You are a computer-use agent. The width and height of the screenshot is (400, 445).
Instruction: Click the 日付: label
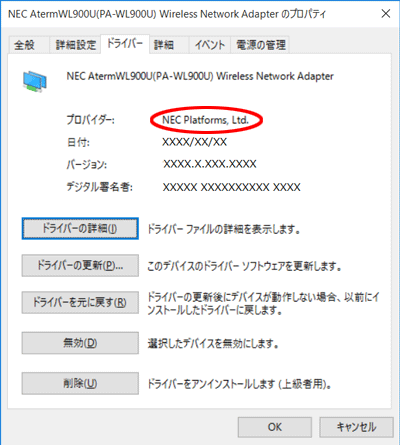pos(78,142)
